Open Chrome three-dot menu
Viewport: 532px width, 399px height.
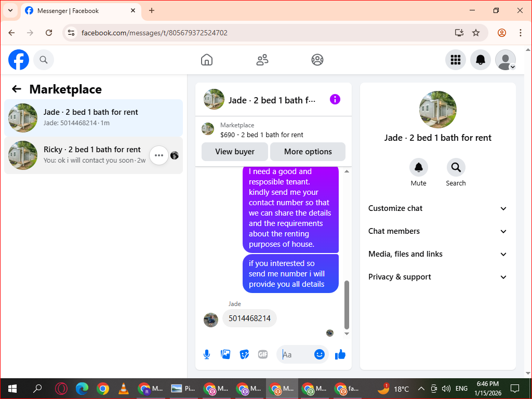click(521, 33)
